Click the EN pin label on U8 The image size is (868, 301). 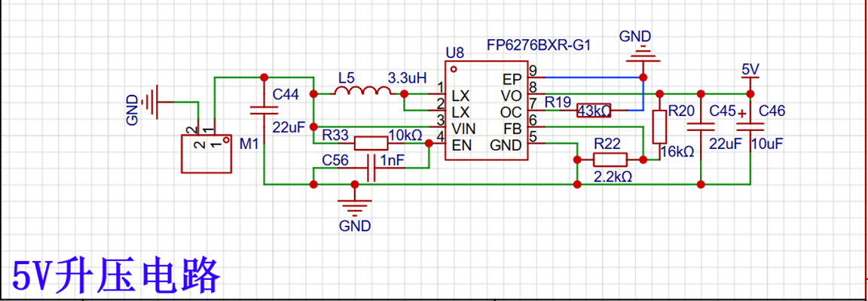coord(460,146)
